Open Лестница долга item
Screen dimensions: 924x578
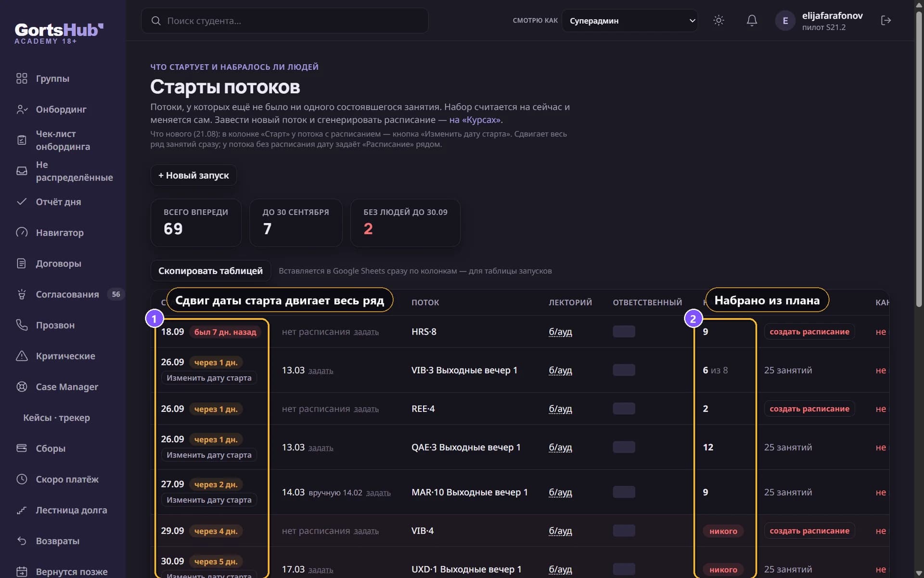(x=63, y=510)
